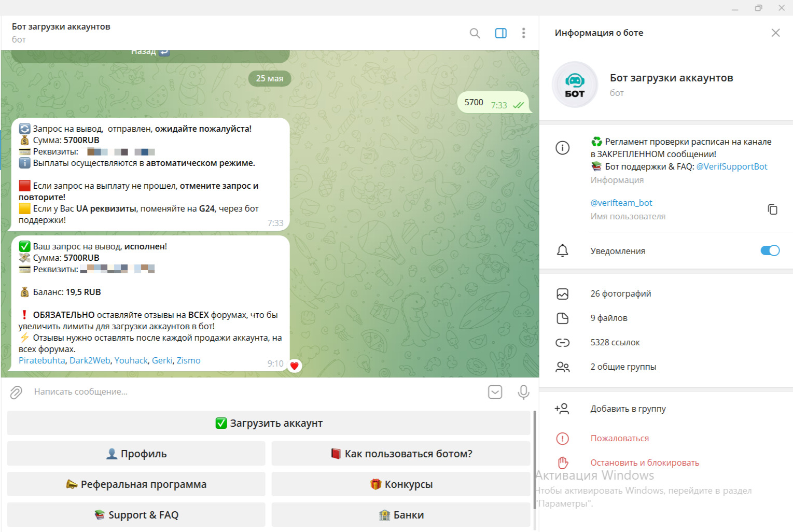Viewport: 793px width, 532px height.
Task: Click the bot keyboard scrollbar
Action: [534, 459]
